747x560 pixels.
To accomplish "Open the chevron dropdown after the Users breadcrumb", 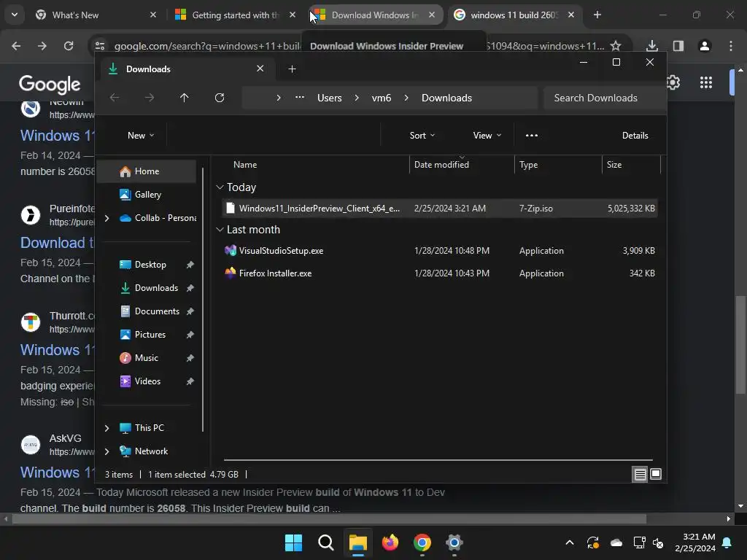I will [x=357, y=98].
